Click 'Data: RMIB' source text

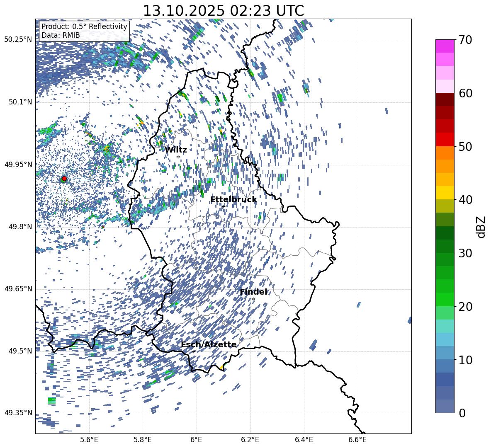61,35
